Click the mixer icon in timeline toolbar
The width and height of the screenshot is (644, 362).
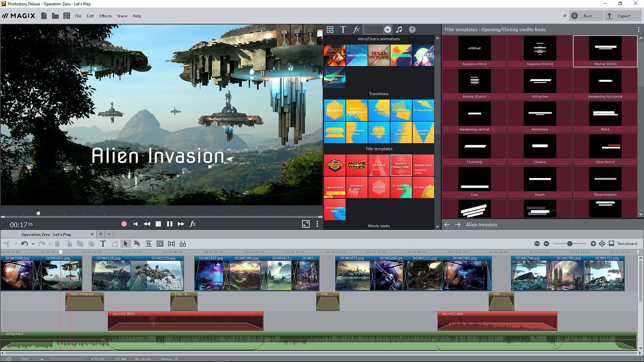(183, 244)
